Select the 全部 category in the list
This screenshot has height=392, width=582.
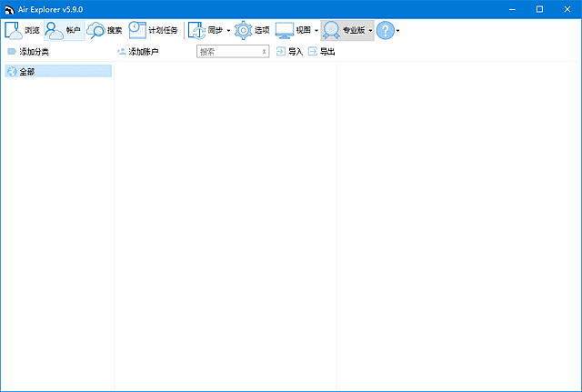tap(27, 71)
